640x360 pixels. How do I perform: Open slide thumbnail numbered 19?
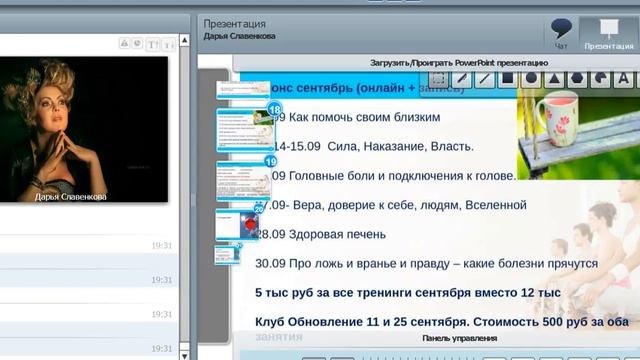(244, 181)
